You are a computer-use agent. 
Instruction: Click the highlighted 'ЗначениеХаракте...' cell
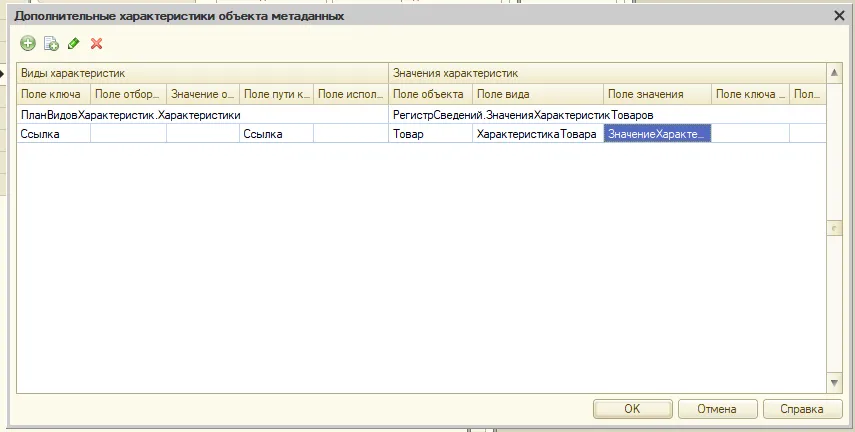(657, 134)
